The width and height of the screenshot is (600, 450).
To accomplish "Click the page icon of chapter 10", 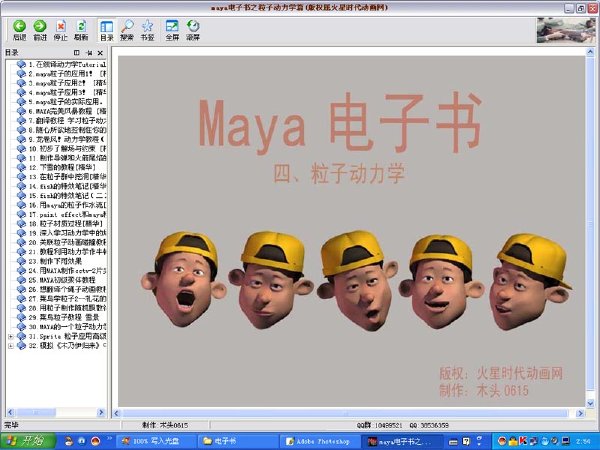I will tap(21, 148).
